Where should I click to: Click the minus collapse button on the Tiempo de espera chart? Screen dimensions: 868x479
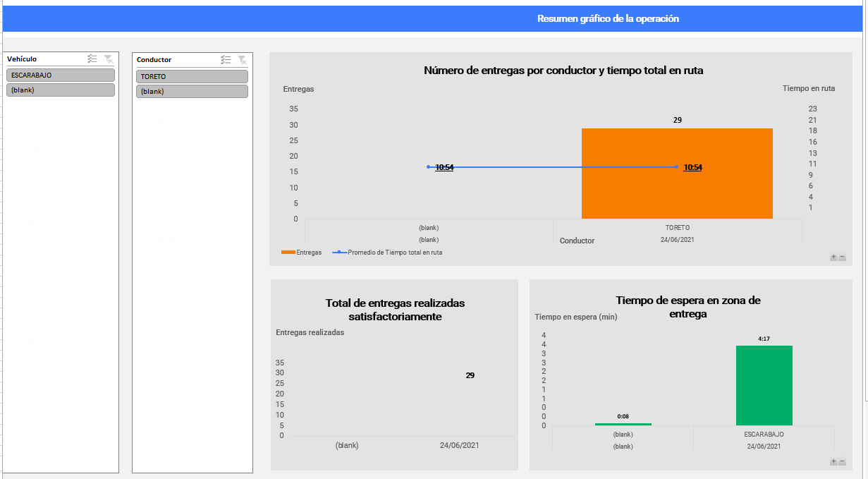[842, 461]
